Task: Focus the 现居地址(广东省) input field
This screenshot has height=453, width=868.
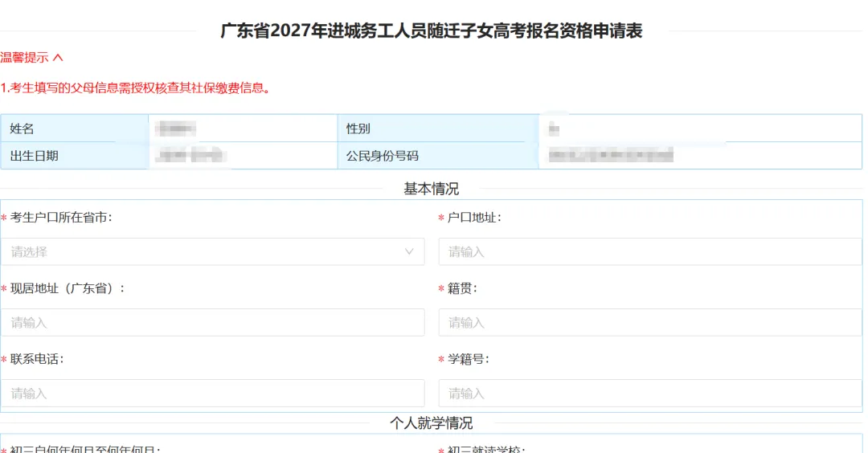Action: (x=212, y=322)
